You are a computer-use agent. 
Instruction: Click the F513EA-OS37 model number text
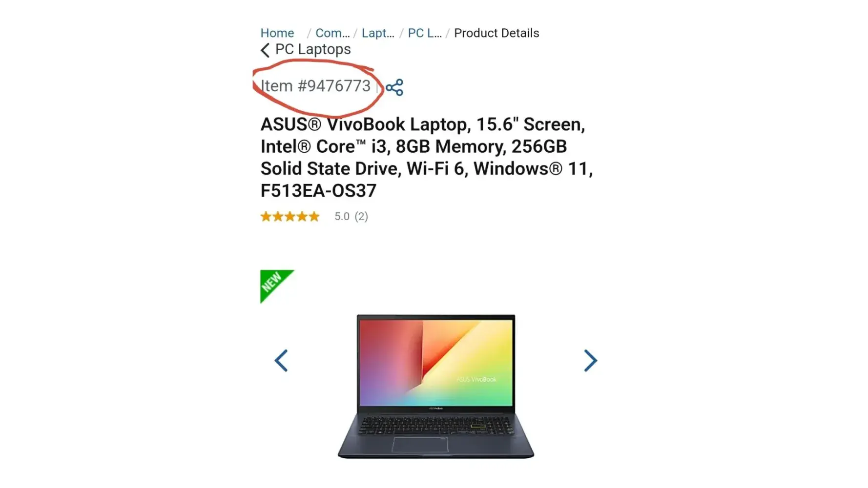318,191
